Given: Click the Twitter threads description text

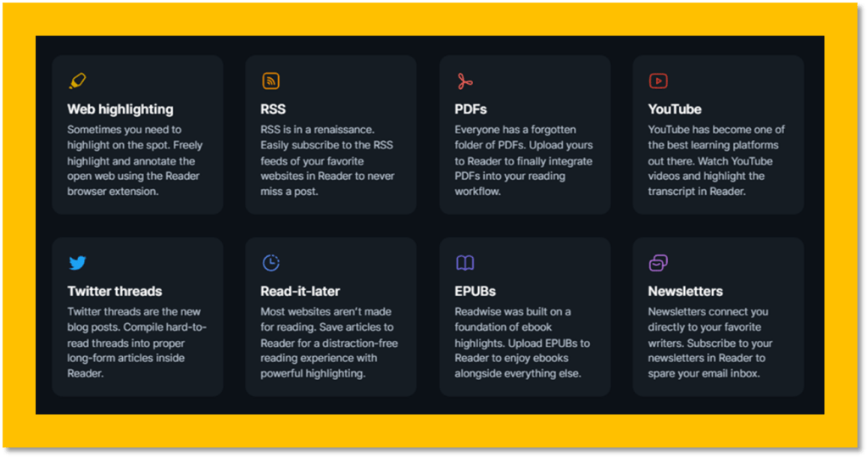Looking at the screenshot, I should pos(135,342).
